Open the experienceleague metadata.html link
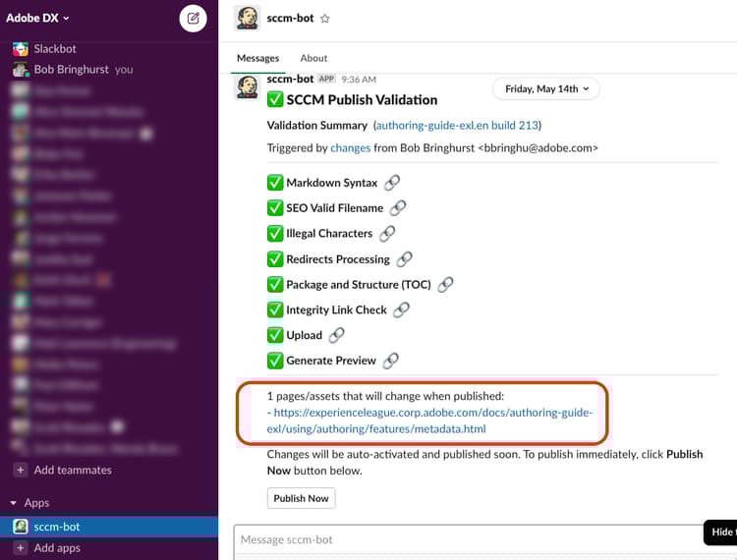 coord(429,420)
